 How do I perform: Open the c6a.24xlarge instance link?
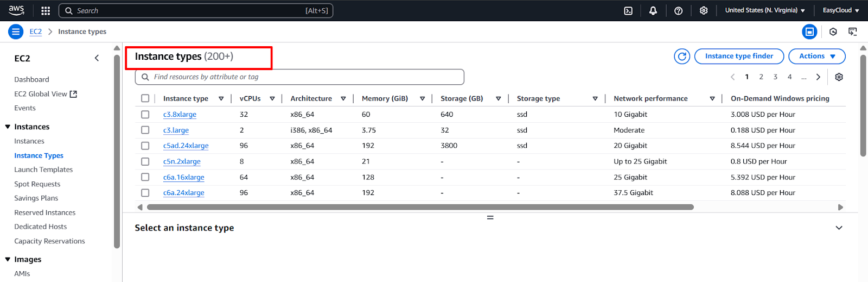pos(184,193)
